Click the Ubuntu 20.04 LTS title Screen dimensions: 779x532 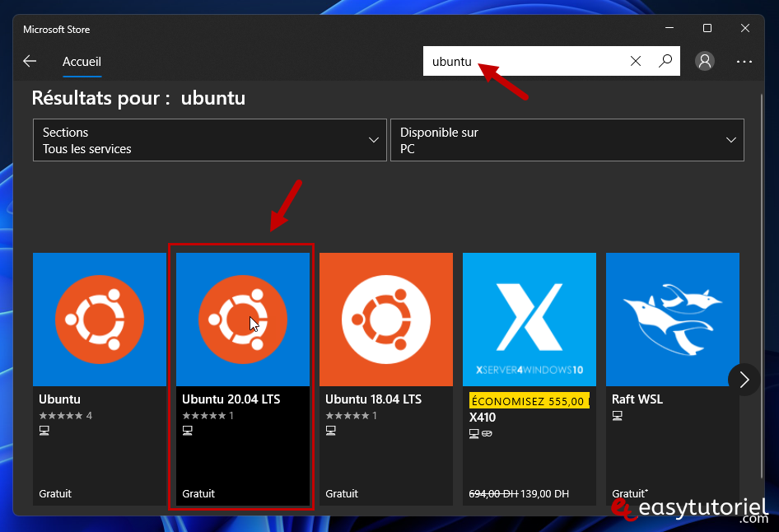click(x=231, y=399)
